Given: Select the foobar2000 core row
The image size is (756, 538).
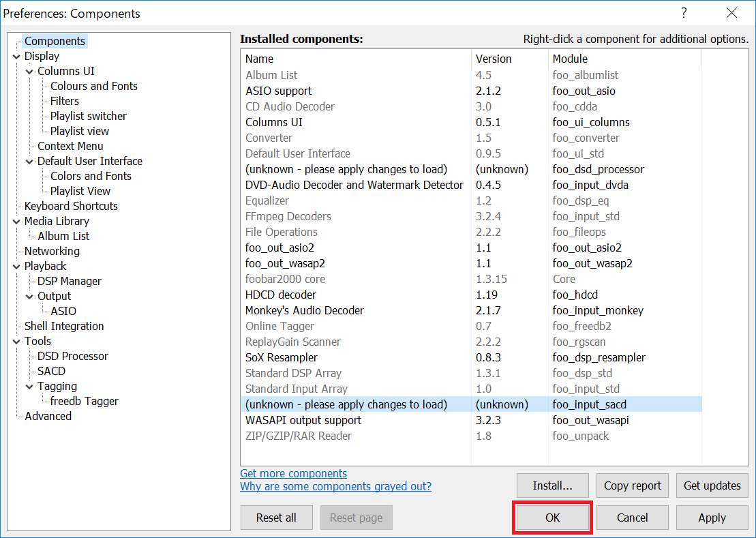Looking at the screenshot, I should point(471,279).
